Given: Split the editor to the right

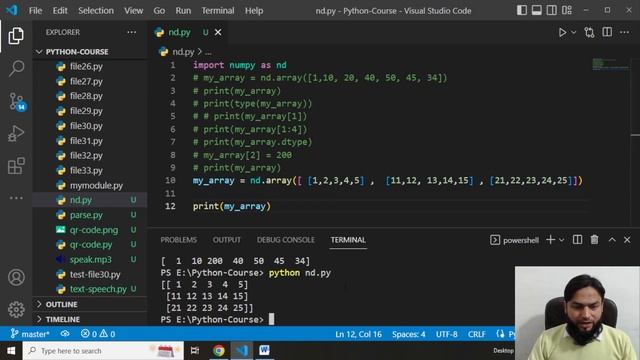Looking at the screenshot, I should 607,32.
